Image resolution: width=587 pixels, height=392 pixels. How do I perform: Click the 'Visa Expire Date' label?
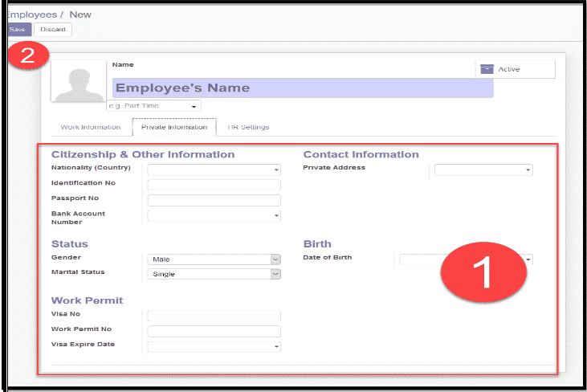(x=83, y=345)
